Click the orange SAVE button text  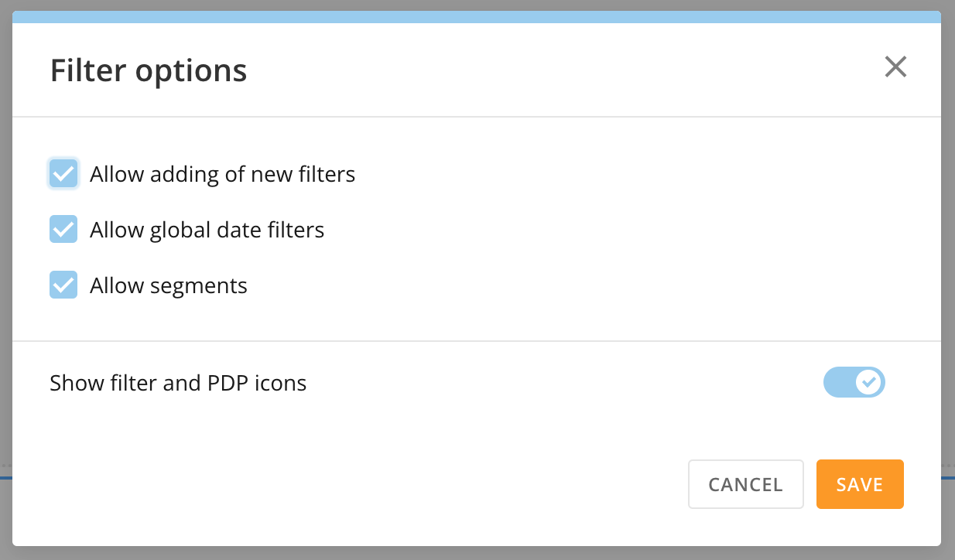[x=859, y=483]
